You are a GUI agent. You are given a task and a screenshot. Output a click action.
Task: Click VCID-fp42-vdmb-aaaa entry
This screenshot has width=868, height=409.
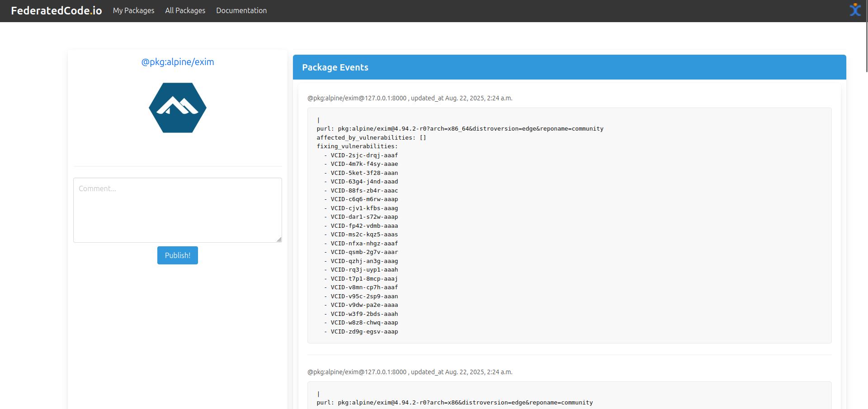point(364,226)
